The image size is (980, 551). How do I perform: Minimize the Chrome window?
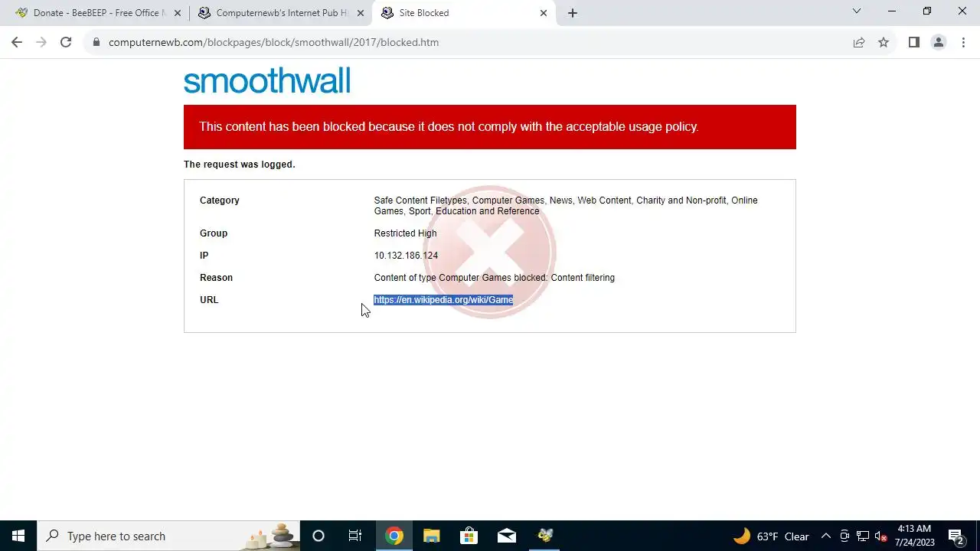[892, 11]
